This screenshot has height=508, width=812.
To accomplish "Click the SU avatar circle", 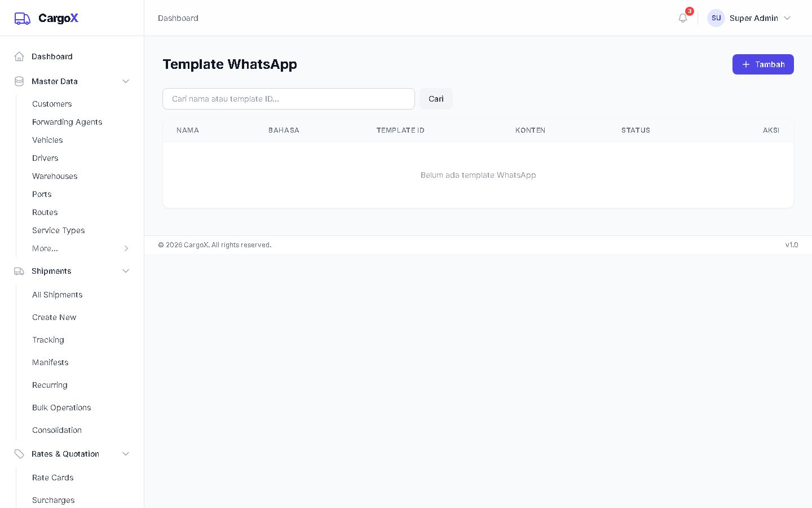I will 716,18.
